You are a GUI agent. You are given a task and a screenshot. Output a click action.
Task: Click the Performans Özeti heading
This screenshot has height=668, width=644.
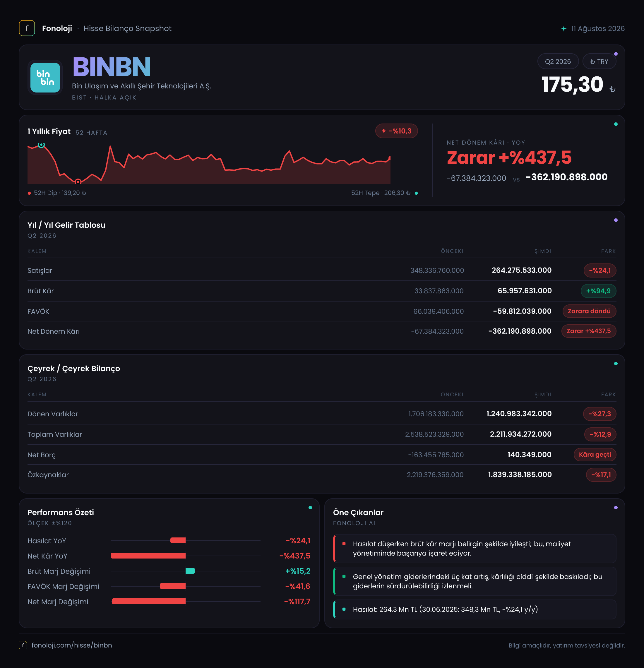pos(61,512)
